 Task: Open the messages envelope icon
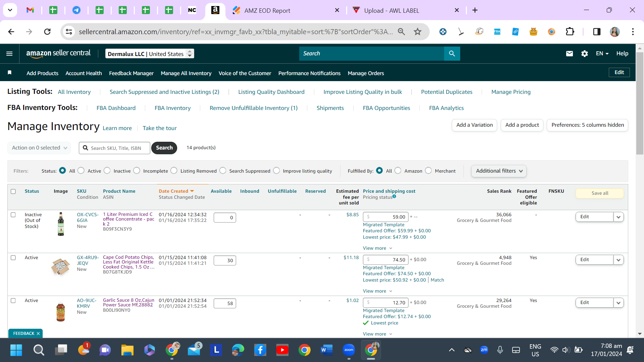(570, 54)
